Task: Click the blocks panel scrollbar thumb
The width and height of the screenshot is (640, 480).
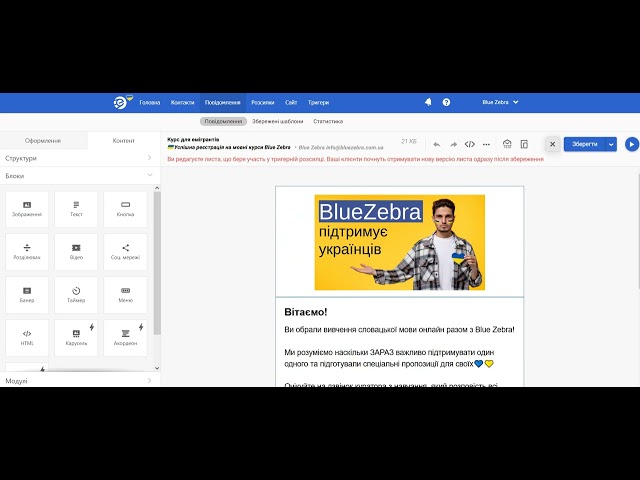Action: 157,263
